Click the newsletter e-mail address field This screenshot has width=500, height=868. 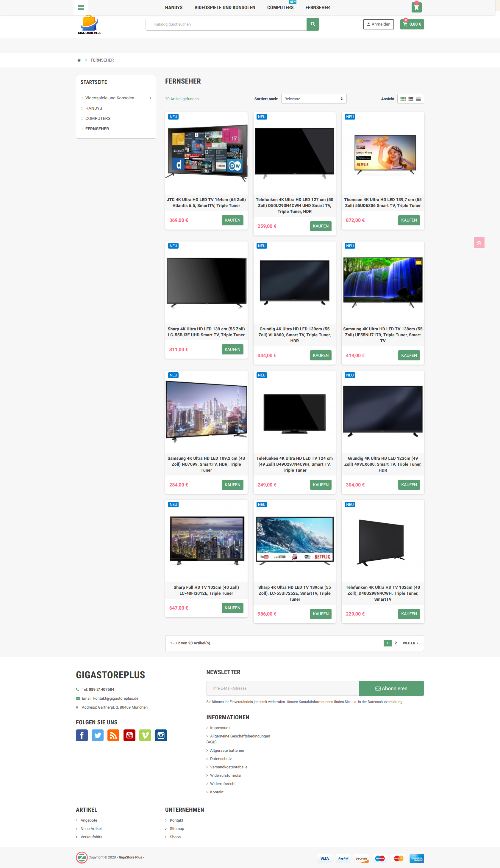283,688
